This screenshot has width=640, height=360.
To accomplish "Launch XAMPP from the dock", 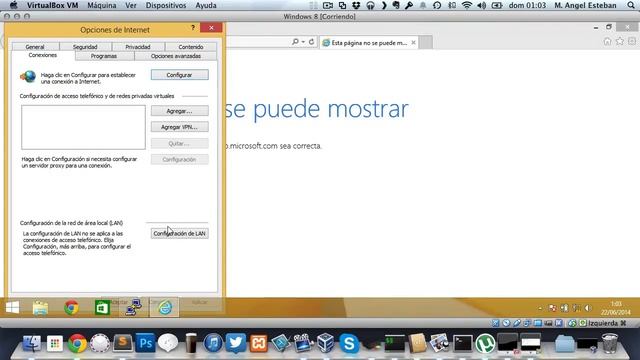I will pos(258,343).
